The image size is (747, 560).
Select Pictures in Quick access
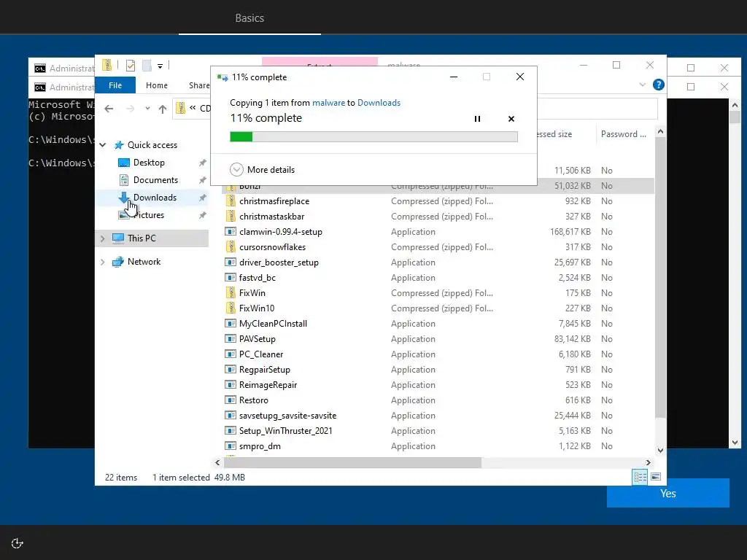(x=149, y=215)
